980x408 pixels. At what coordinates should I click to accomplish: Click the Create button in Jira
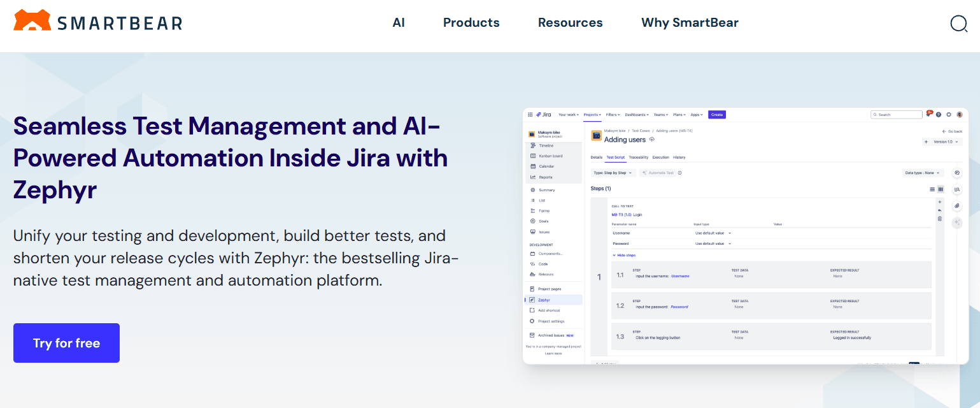coord(717,115)
